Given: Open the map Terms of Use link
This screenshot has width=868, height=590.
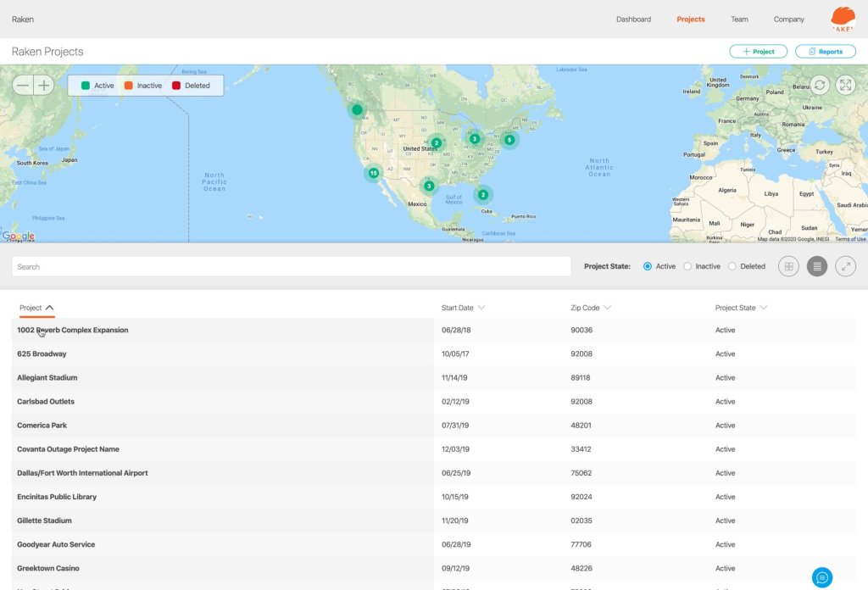Looking at the screenshot, I should 850,239.
